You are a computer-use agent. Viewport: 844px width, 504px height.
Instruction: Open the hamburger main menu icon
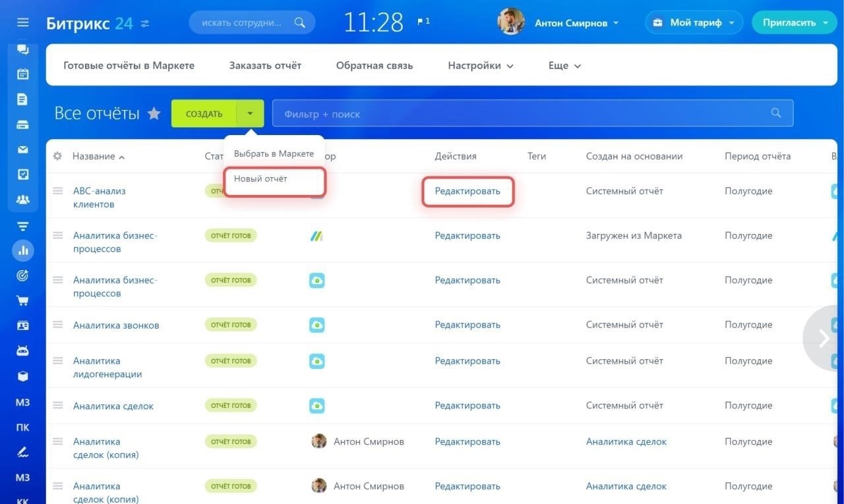coord(23,22)
